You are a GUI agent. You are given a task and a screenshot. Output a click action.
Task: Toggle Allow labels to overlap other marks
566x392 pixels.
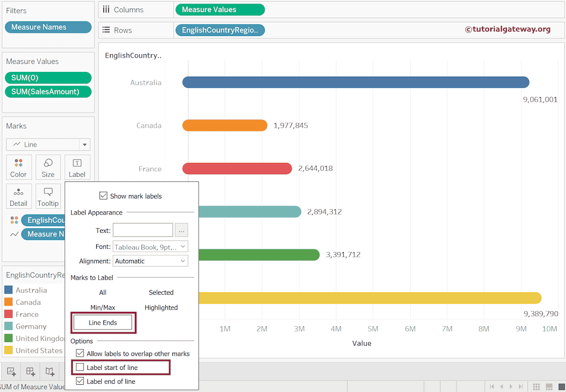coord(80,354)
